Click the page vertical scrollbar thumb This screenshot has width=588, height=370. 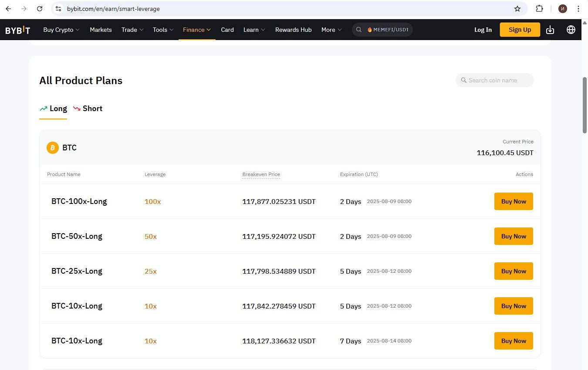(585, 105)
